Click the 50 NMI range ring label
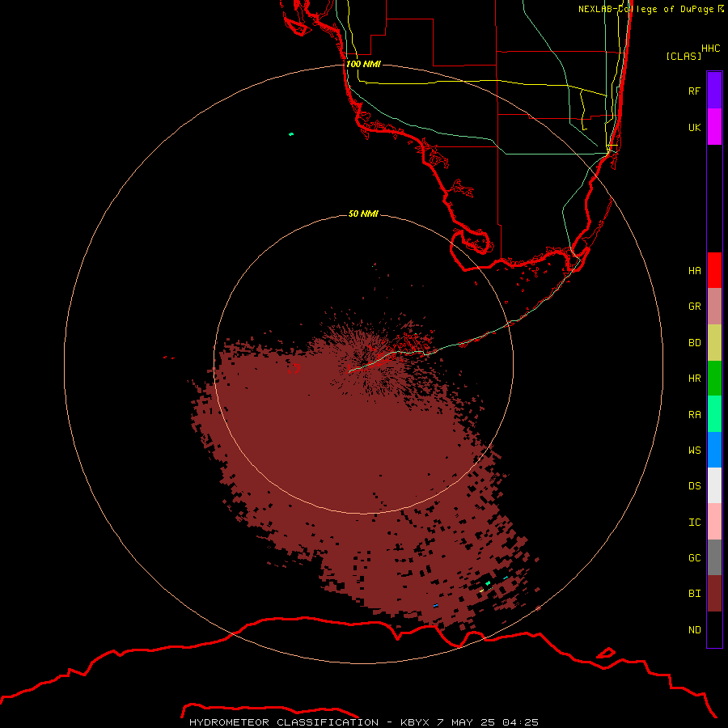This screenshot has width=728, height=728. pos(363,214)
